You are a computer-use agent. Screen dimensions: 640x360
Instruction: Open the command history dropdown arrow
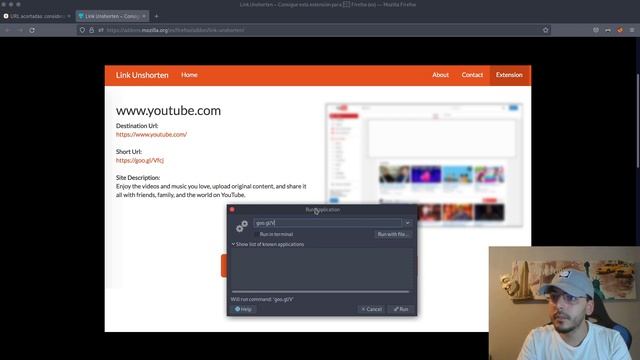tap(407, 223)
